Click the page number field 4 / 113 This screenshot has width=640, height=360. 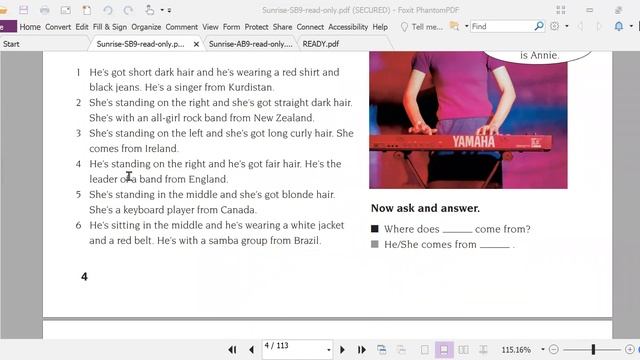(294, 349)
